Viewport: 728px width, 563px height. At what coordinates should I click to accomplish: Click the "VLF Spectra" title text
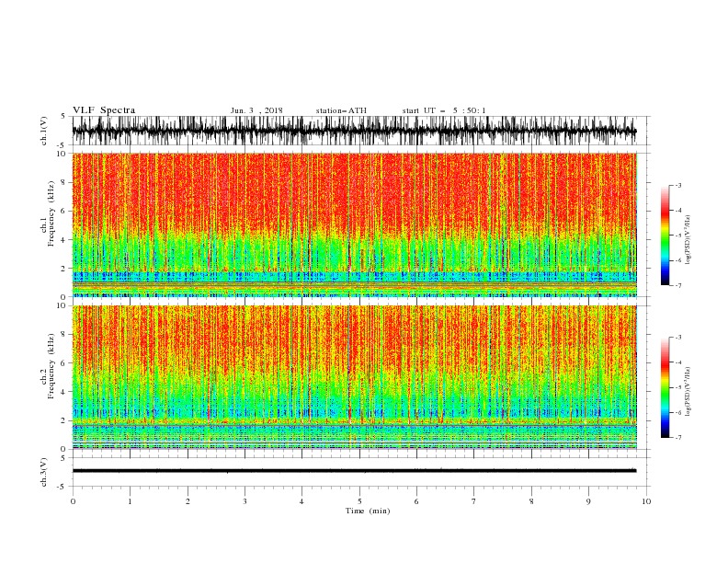click(104, 110)
